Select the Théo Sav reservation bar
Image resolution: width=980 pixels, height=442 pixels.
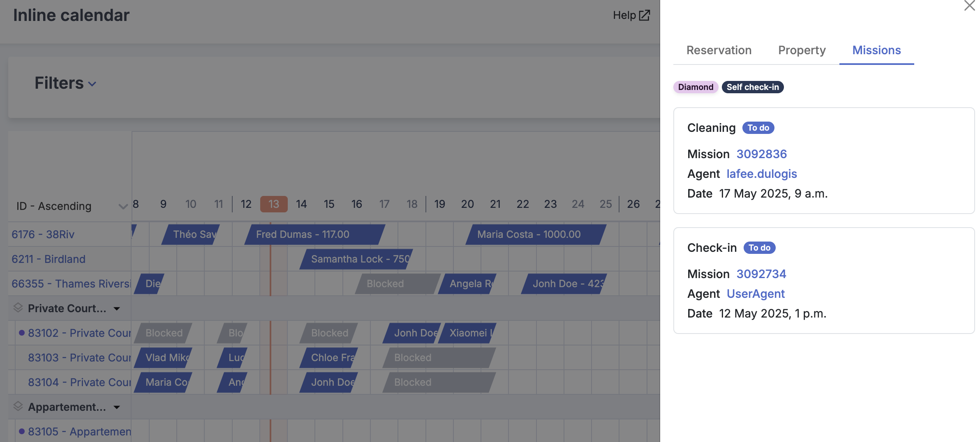pyautogui.click(x=190, y=235)
